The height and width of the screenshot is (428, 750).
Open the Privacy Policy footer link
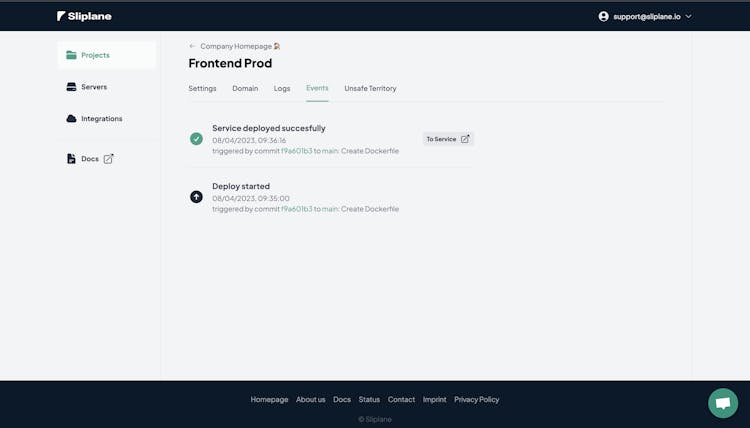coord(476,399)
